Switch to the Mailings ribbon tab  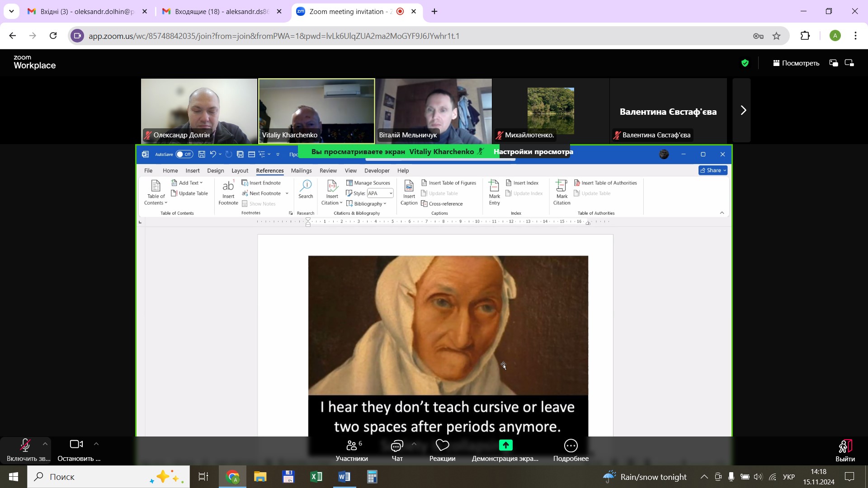[x=302, y=171]
